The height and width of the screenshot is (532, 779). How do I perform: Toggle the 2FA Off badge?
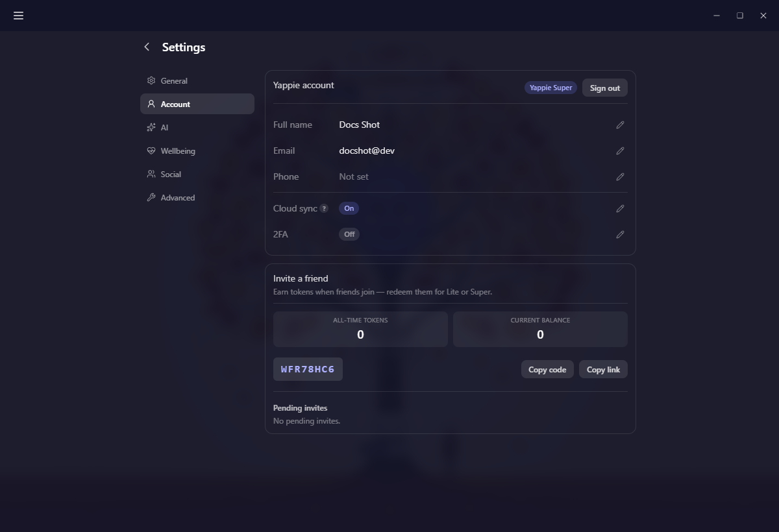pos(349,234)
